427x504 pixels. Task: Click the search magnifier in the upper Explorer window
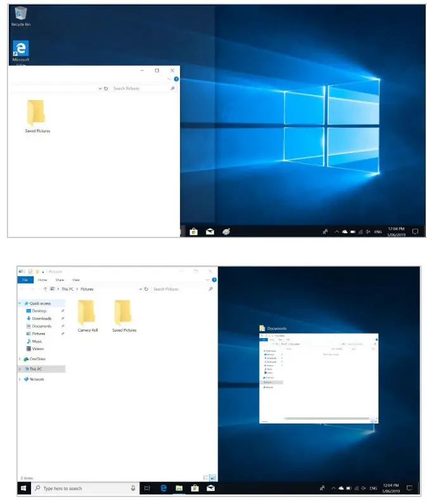tap(173, 89)
